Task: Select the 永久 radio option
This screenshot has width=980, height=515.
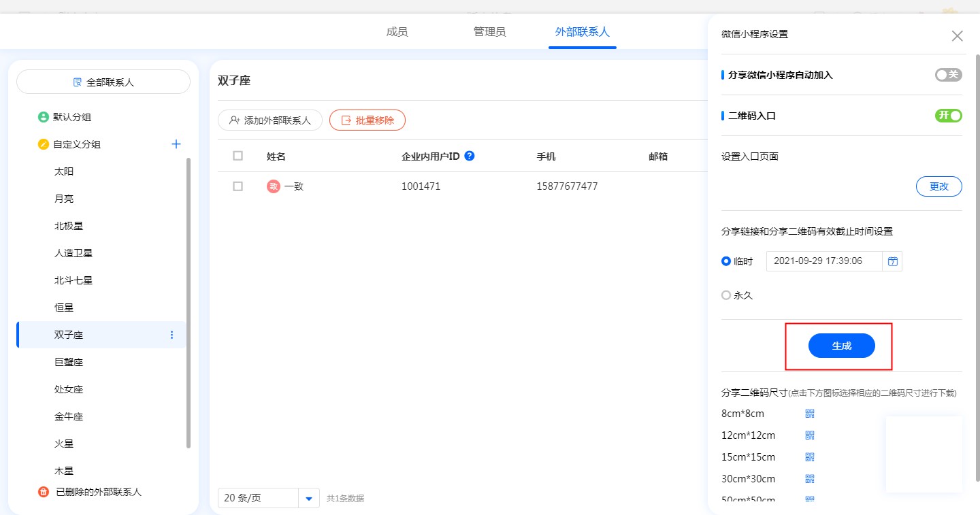Action: coord(726,296)
